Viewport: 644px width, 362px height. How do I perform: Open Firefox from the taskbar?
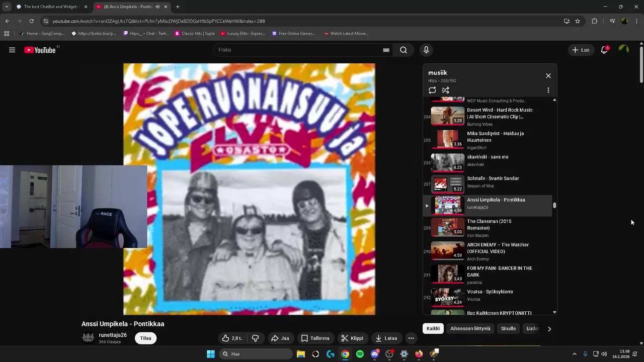pyautogui.click(x=419, y=354)
